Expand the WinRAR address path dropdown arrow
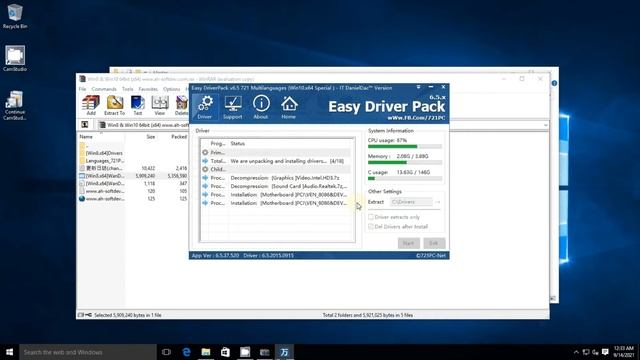The width and height of the screenshot is (640, 360). [545, 125]
